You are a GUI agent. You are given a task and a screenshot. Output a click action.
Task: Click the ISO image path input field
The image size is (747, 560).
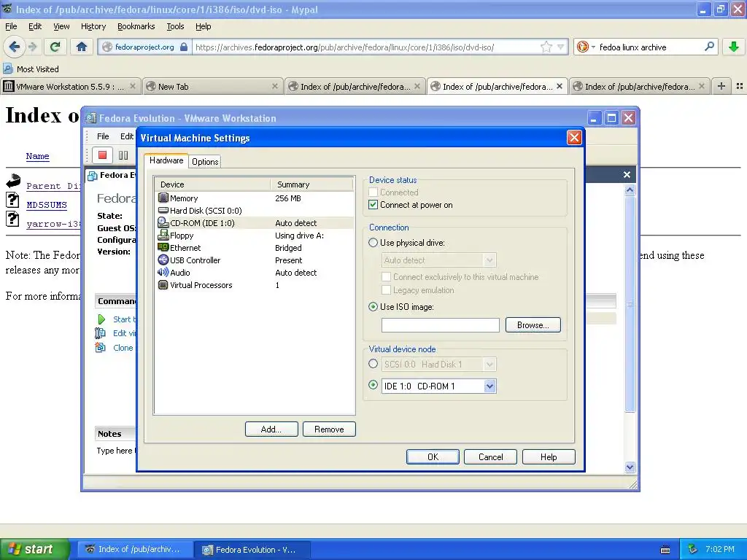click(440, 324)
